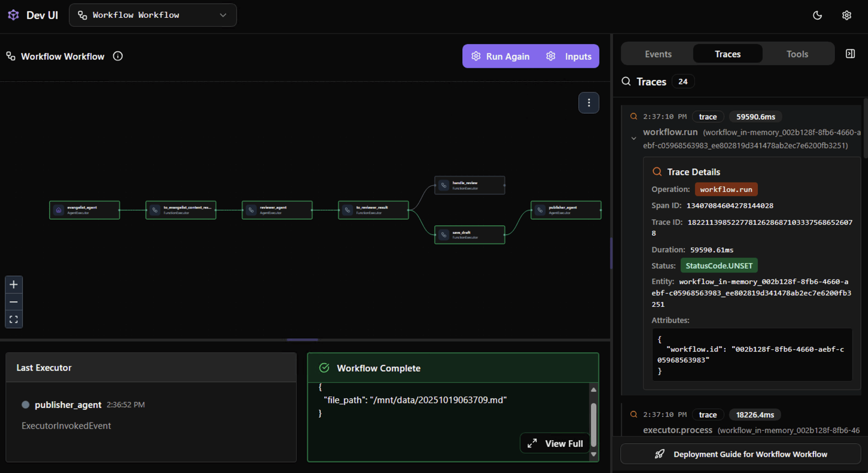The height and width of the screenshot is (473, 868).
Task: Open Deployment Guide for Workflow Workflow
Action: (x=740, y=454)
